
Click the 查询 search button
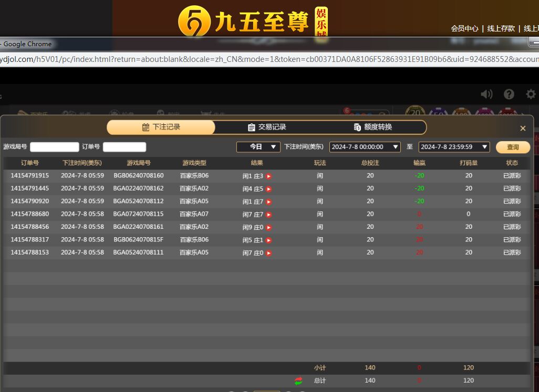click(513, 147)
